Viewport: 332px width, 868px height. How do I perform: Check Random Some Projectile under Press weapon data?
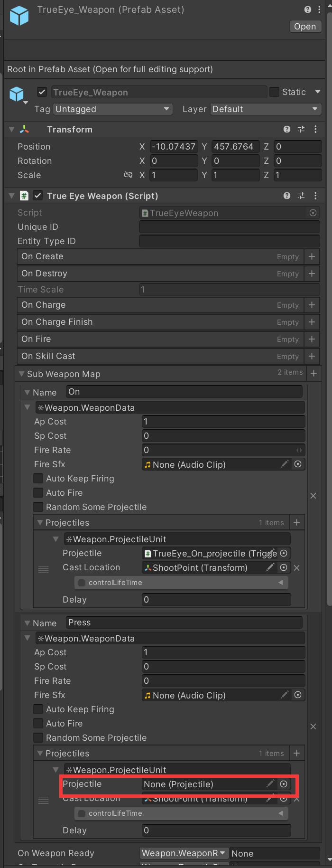38,737
